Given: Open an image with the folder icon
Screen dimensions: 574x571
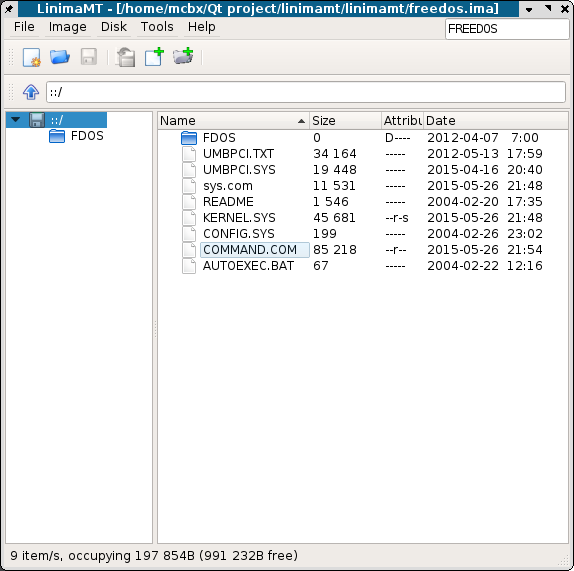Looking at the screenshot, I should click(x=60, y=57).
